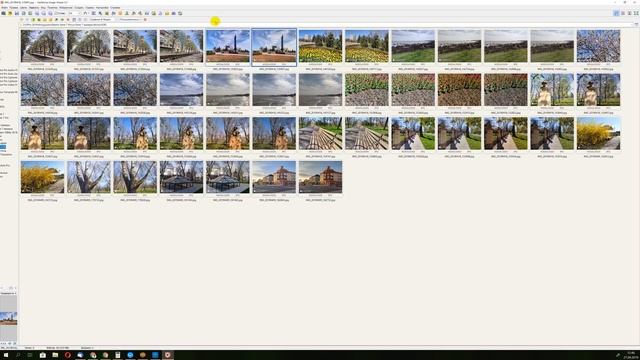The width and height of the screenshot is (640, 360).
Task: Open the Цвета menu
Action: click(x=24, y=8)
